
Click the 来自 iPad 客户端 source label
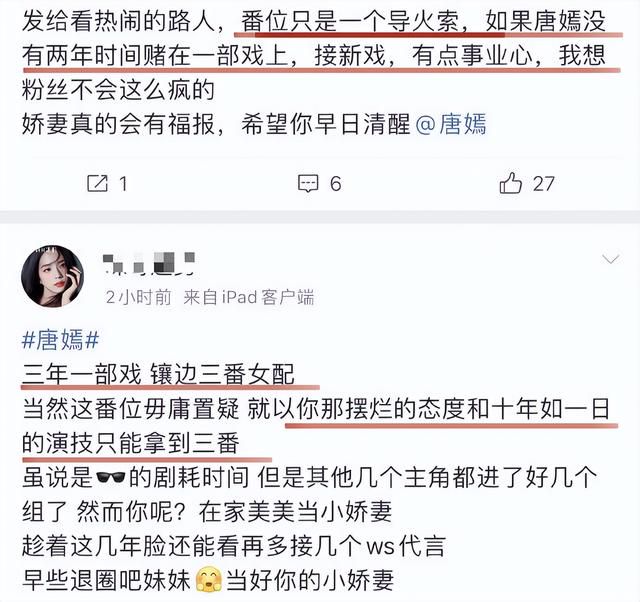pyautogui.click(x=249, y=297)
